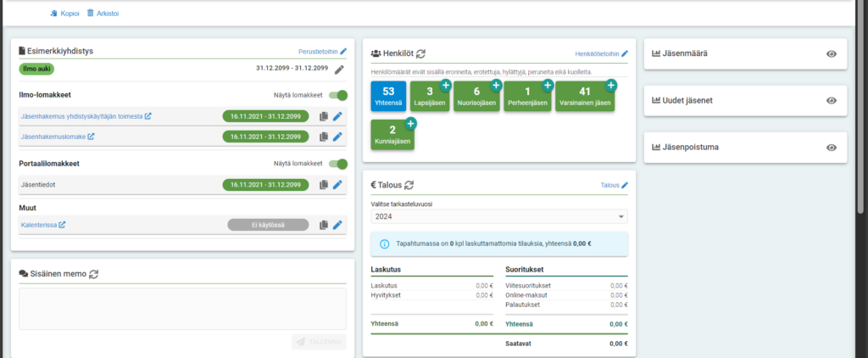Click the pencil icon beside event dates 31.12.2099
868x358 pixels.
(339, 70)
